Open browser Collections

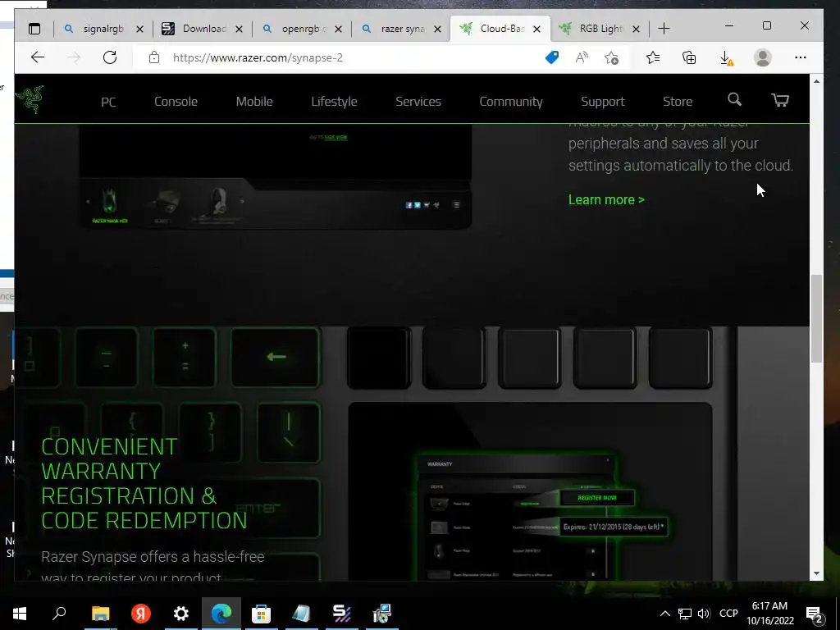click(689, 57)
